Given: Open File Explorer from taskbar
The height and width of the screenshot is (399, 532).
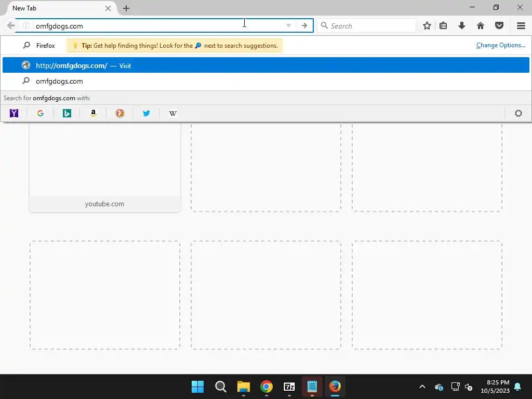Looking at the screenshot, I should (243, 387).
